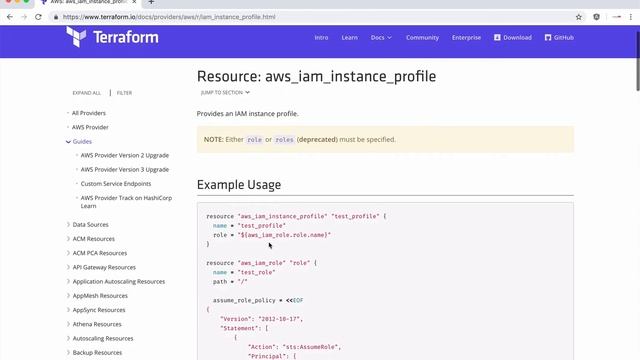Viewport: 640px width, 360px height.
Task: Expand API Gateway Resources section
Action: pyautogui.click(x=104, y=268)
